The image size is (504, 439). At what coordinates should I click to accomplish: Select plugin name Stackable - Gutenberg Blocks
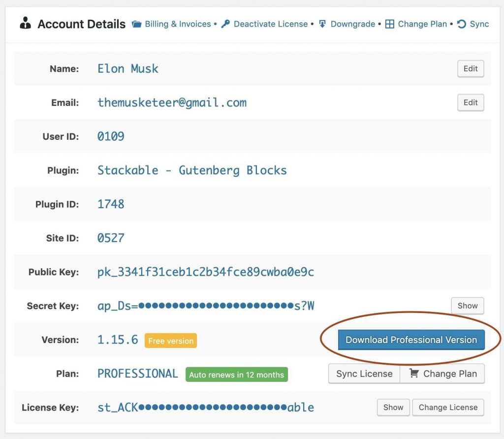coord(192,170)
